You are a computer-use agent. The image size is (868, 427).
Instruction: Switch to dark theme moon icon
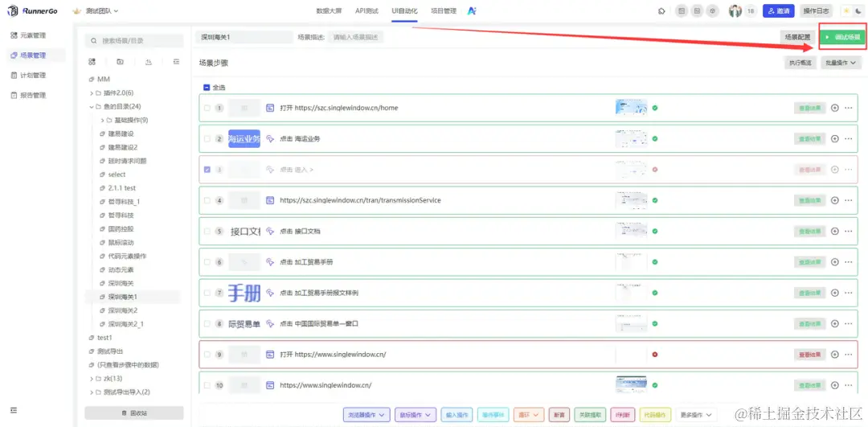tap(858, 11)
